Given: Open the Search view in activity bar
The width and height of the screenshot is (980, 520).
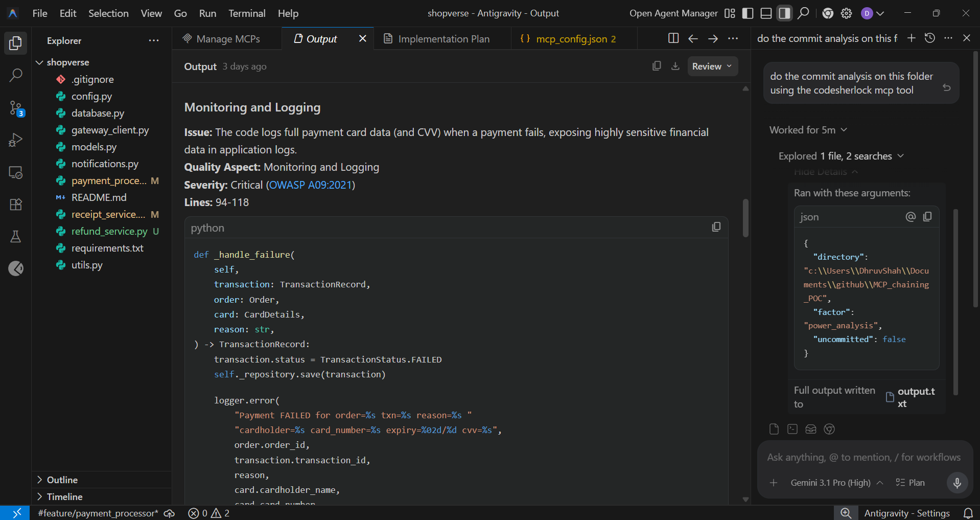Looking at the screenshot, I should pos(15,76).
